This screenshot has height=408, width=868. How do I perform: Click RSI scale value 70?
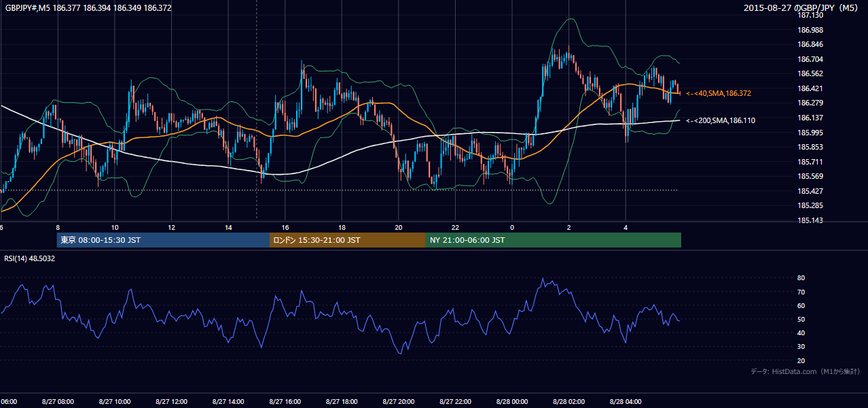tap(801, 292)
